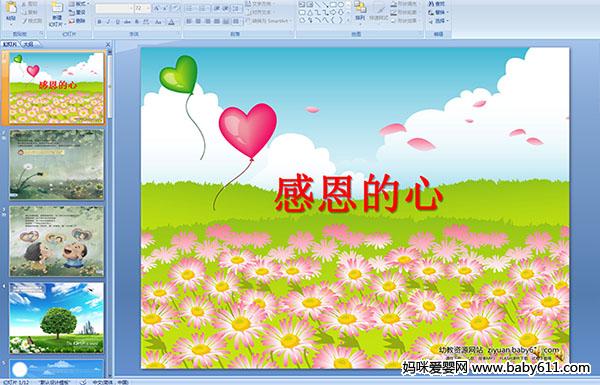Click the Increase Font Size icon
The width and height of the screenshot is (600, 385).
157,8
